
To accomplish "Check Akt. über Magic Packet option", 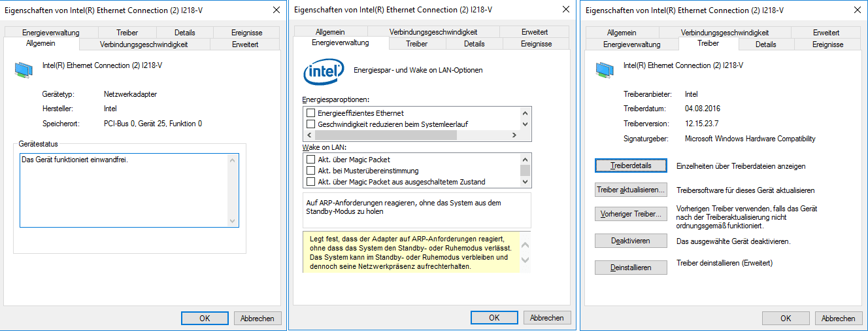I will pyautogui.click(x=311, y=160).
